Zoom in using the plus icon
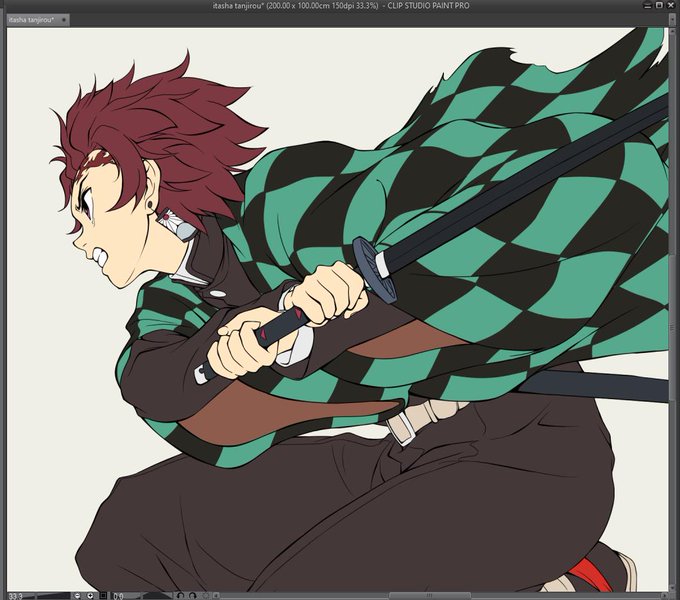This screenshot has height=600, width=680. click(90, 596)
